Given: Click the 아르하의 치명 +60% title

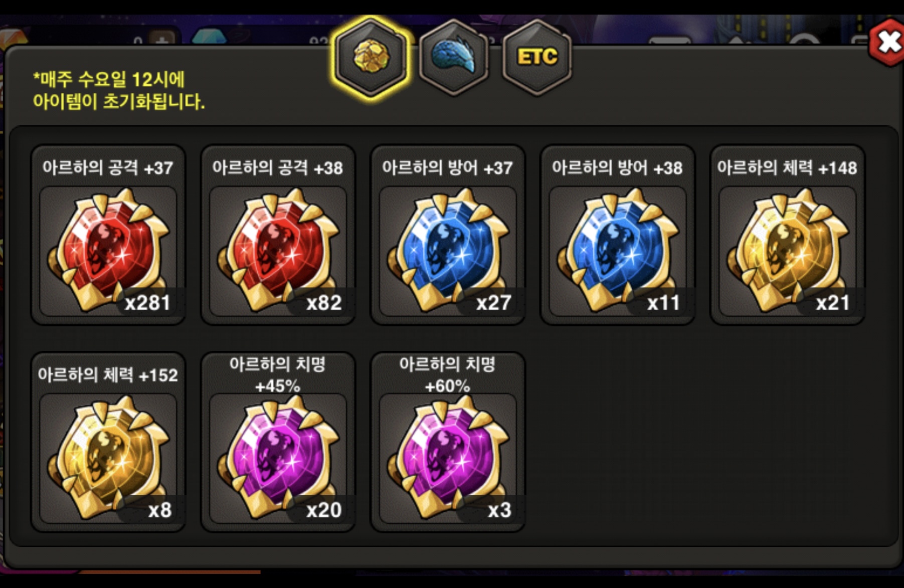Looking at the screenshot, I should [447, 375].
